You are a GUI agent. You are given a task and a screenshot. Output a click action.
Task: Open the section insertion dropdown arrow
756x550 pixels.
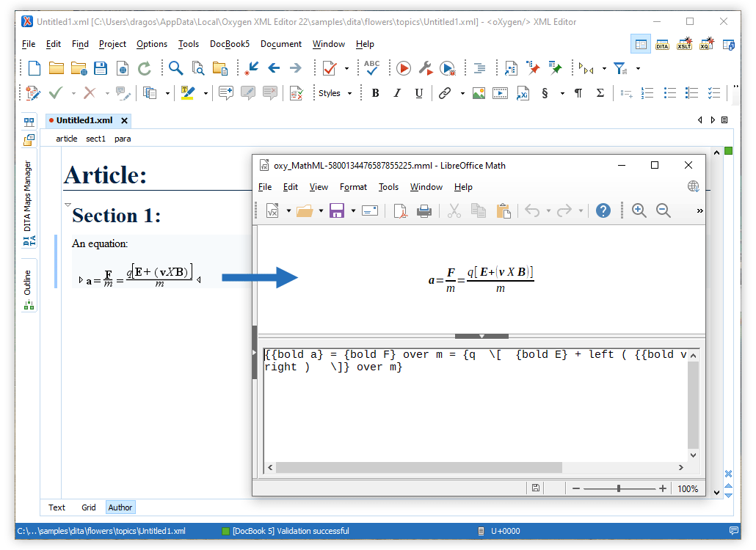pos(562,93)
